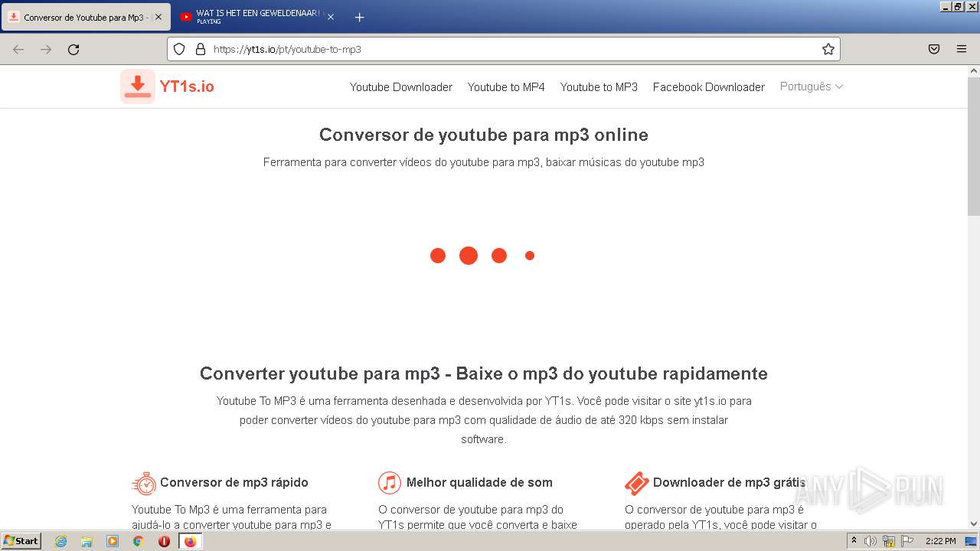980x551 pixels.
Task: Launch Internet Explorer from the taskbar
Action: point(61,541)
